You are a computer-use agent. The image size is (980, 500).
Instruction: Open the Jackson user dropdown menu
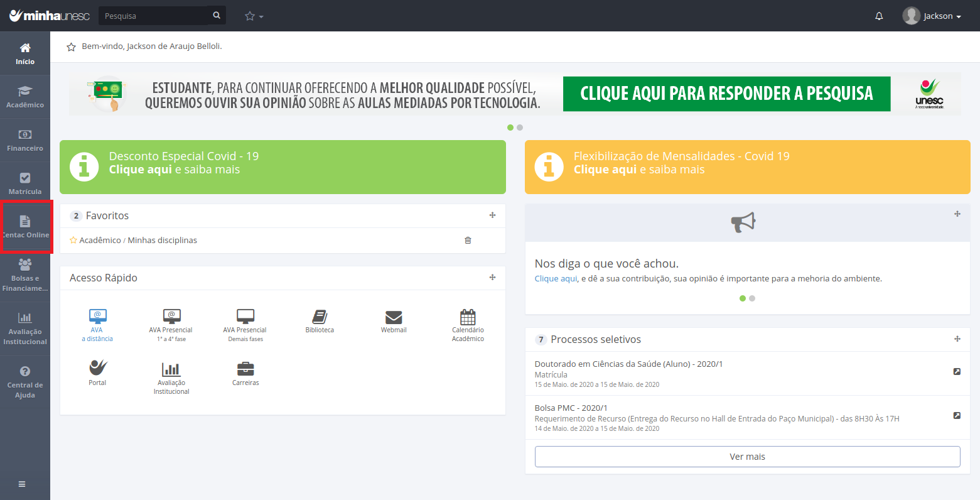coord(932,16)
